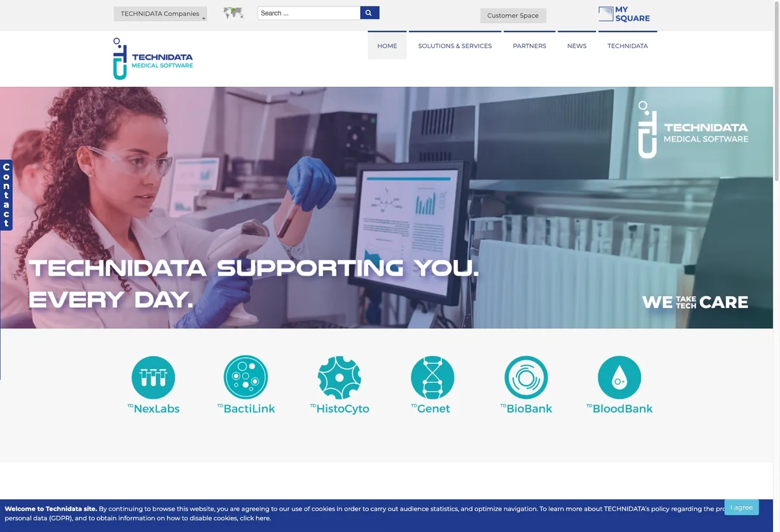
Task: Open the Solutions & Services menu
Action: click(x=455, y=45)
